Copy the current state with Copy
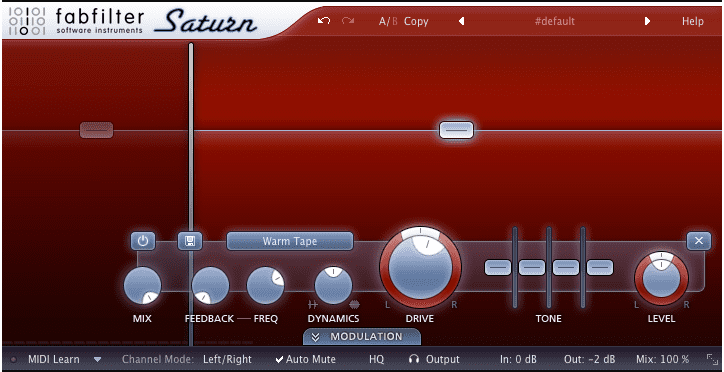Viewport: 724px width, 372px height. (x=416, y=21)
